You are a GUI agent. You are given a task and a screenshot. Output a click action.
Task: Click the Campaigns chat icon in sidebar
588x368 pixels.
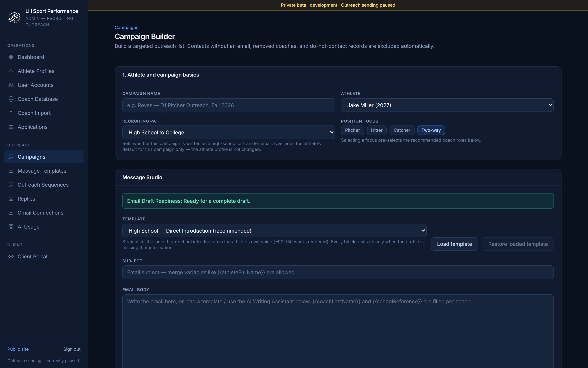click(11, 157)
